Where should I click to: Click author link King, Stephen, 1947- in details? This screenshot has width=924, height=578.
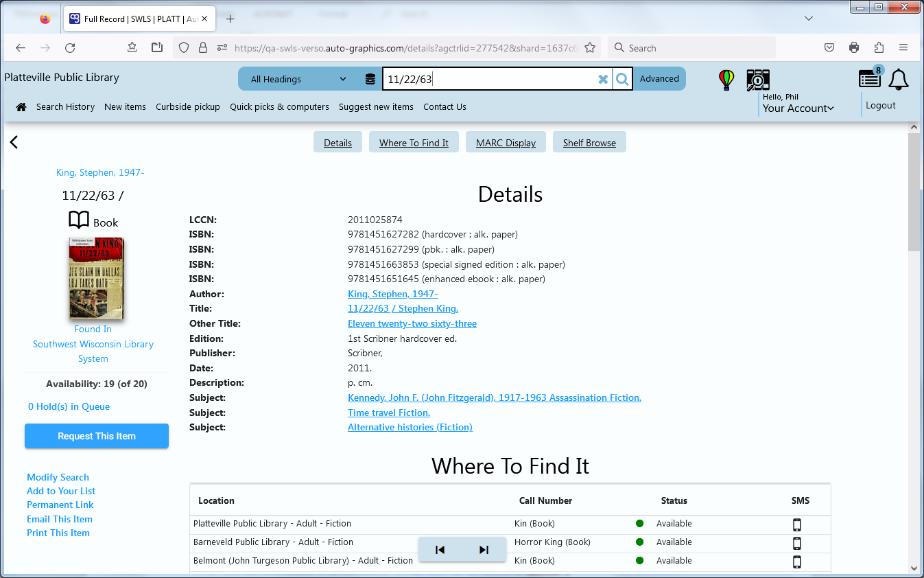click(x=393, y=294)
